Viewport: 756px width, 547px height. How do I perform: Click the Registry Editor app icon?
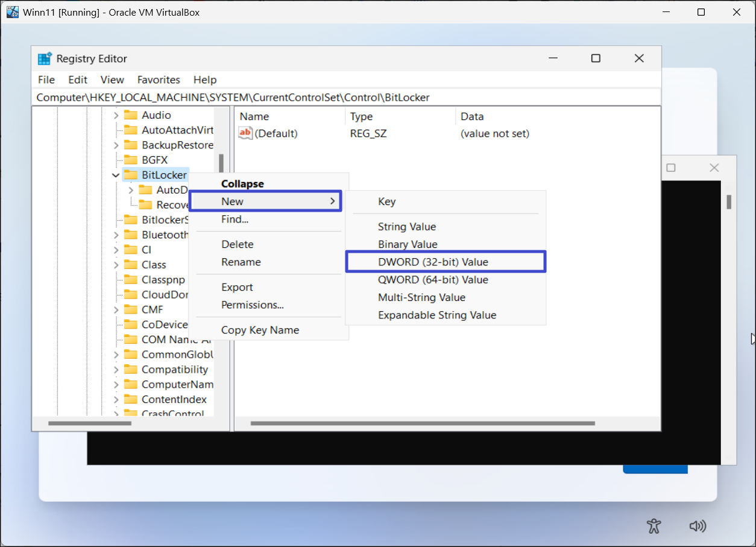pos(45,58)
